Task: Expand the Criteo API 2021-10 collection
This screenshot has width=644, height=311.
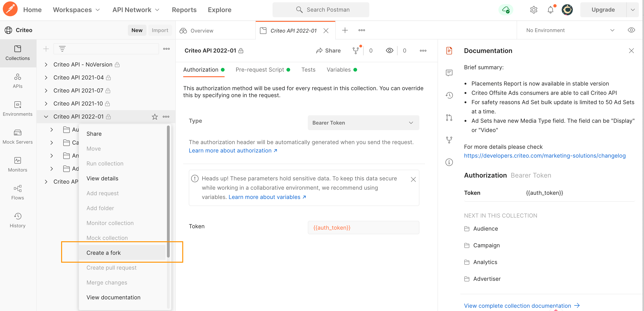Action: (x=46, y=103)
